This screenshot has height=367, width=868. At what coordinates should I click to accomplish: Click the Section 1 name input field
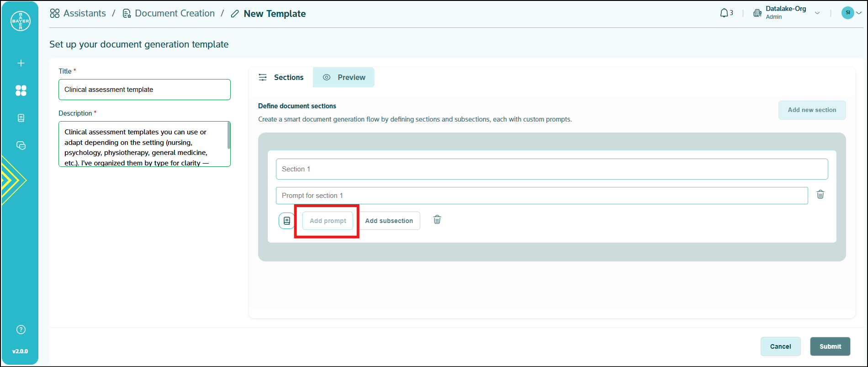click(x=551, y=169)
